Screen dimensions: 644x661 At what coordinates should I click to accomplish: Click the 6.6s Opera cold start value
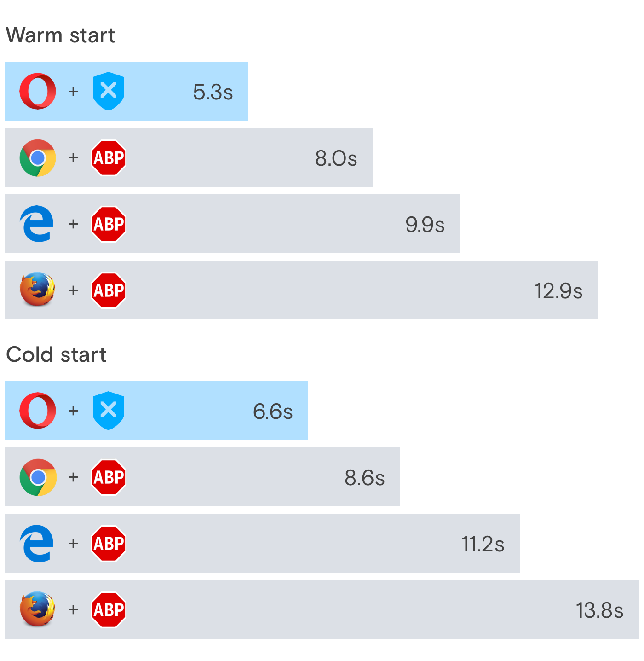(x=273, y=412)
